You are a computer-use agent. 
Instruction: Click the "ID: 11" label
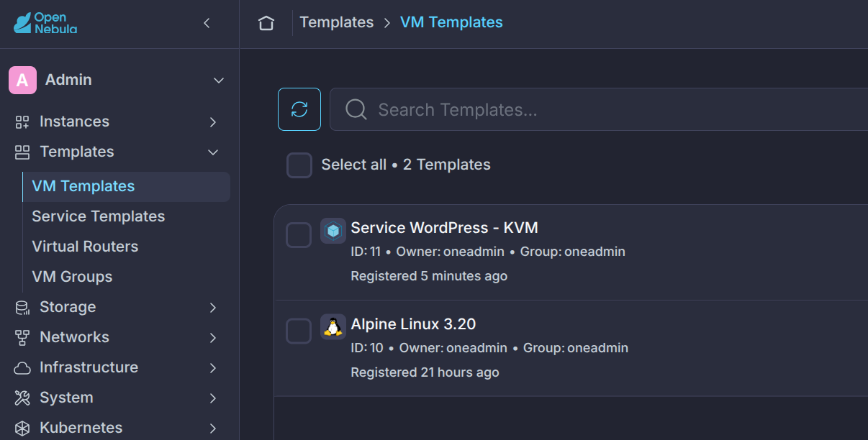coord(366,252)
